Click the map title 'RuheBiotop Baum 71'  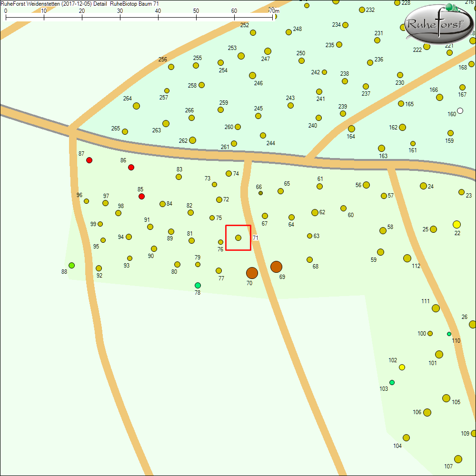pos(134,3)
